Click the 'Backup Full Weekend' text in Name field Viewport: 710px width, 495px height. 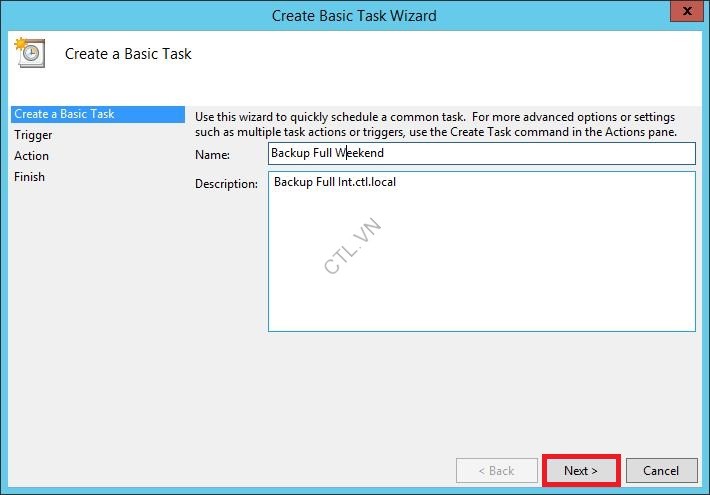click(x=327, y=153)
